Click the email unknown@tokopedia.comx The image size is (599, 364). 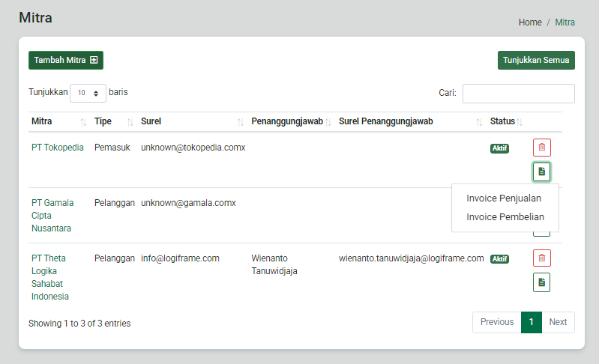tap(193, 148)
